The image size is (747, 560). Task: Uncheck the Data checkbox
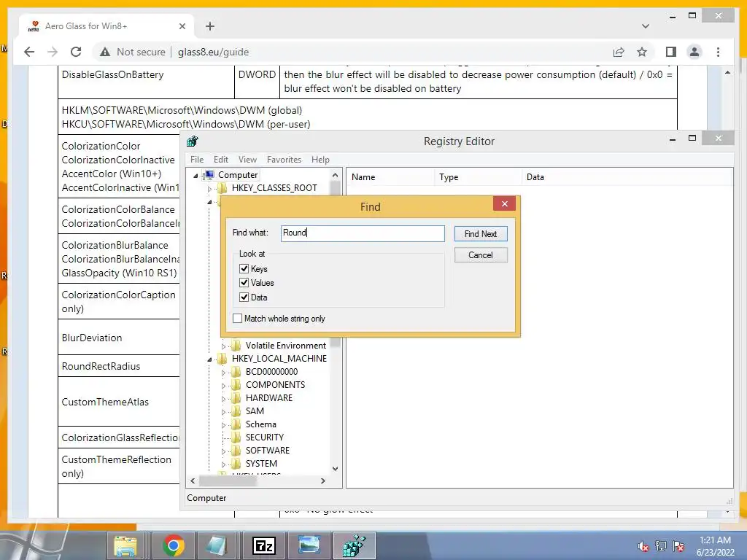(x=244, y=297)
